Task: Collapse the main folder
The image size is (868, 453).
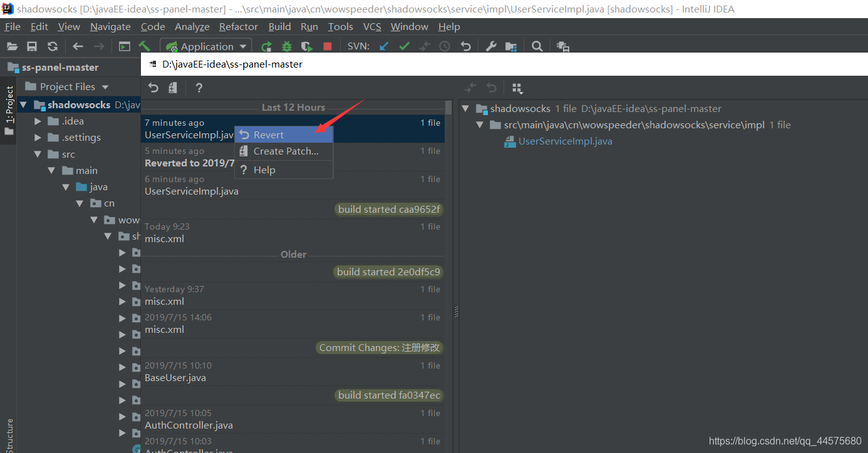Action: pos(51,170)
